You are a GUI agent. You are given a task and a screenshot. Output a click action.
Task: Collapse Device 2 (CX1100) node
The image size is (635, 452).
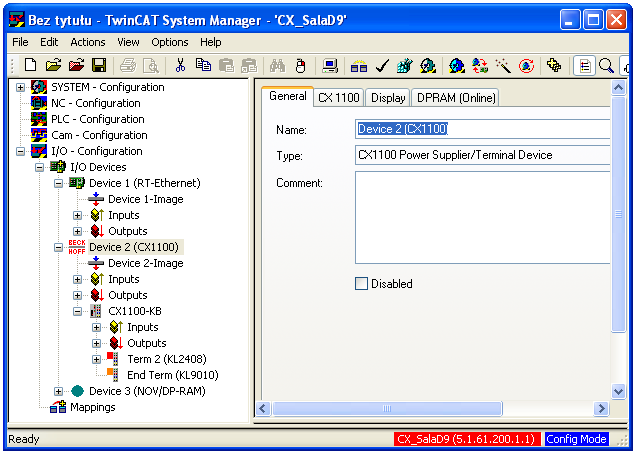click(x=58, y=247)
